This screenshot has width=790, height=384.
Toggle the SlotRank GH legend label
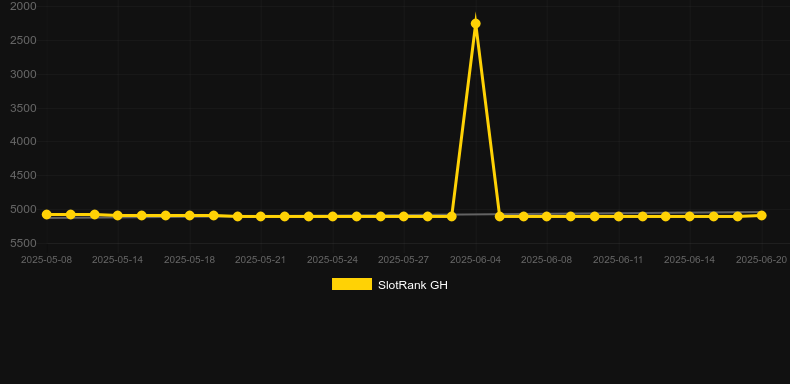point(413,285)
